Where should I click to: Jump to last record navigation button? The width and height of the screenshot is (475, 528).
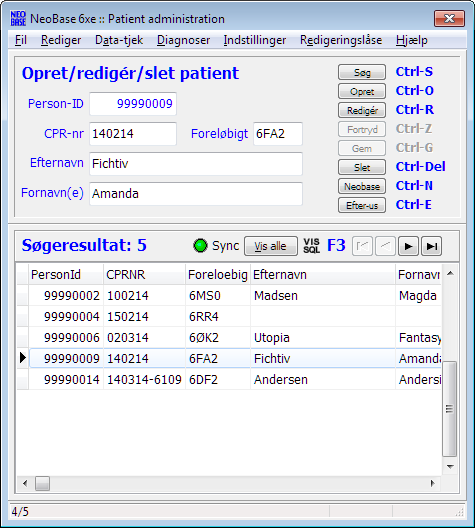(x=432, y=246)
